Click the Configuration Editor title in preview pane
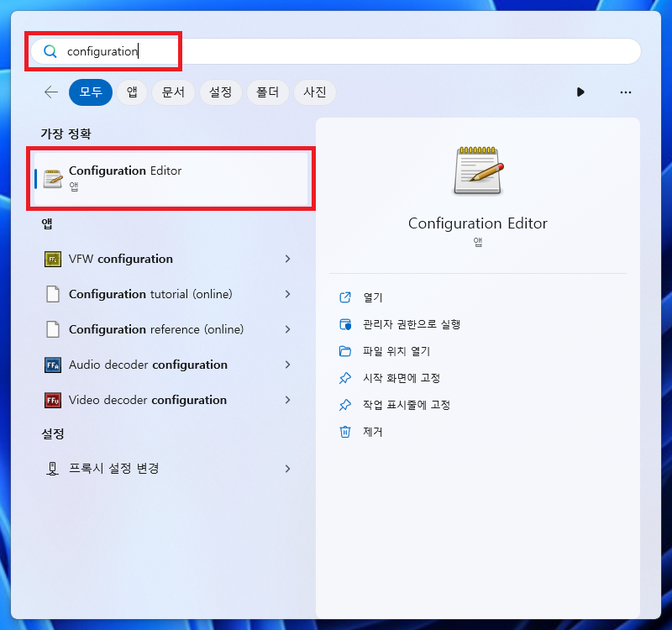672x630 pixels. (478, 223)
